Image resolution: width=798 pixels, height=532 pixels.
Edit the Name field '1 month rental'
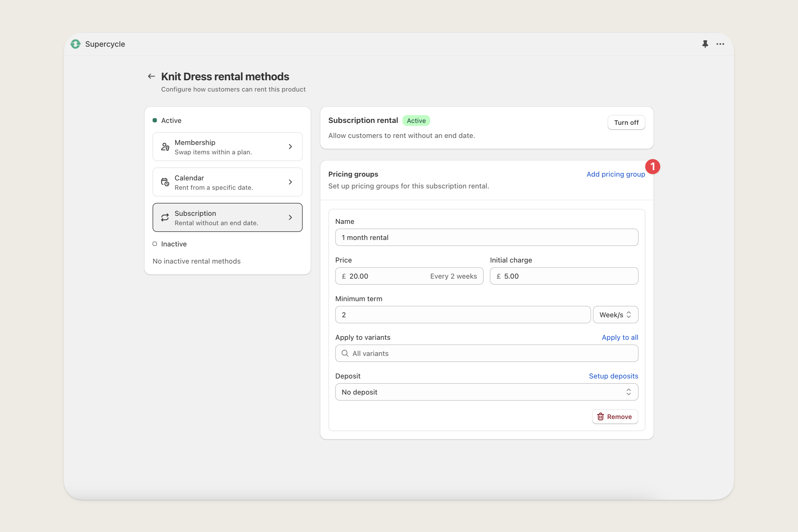[x=487, y=237]
